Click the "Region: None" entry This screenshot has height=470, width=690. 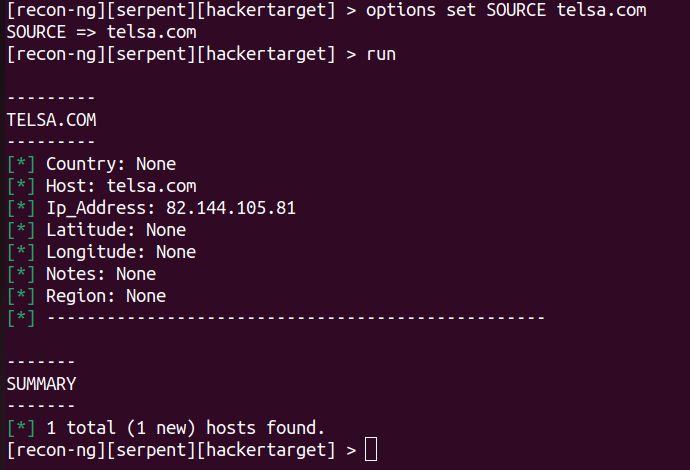pyautogui.click(x=106, y=296)
